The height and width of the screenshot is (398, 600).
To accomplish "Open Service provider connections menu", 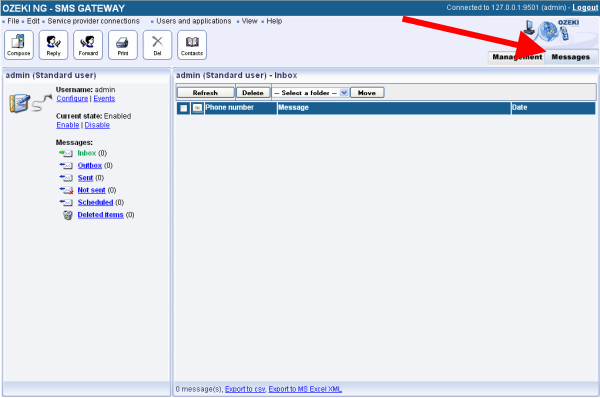I will [x=93, y=21].
